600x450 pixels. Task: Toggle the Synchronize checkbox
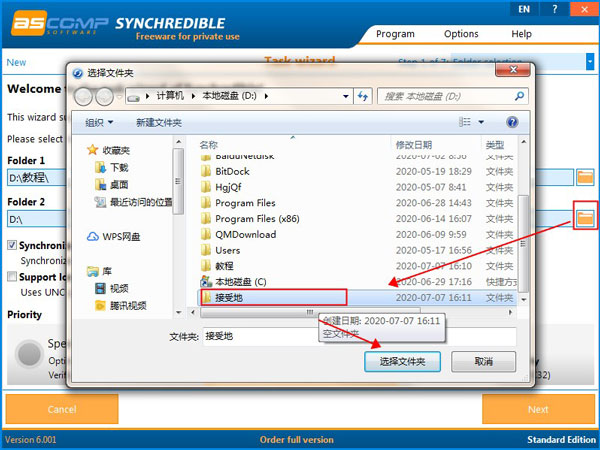(x=12, y=245)
